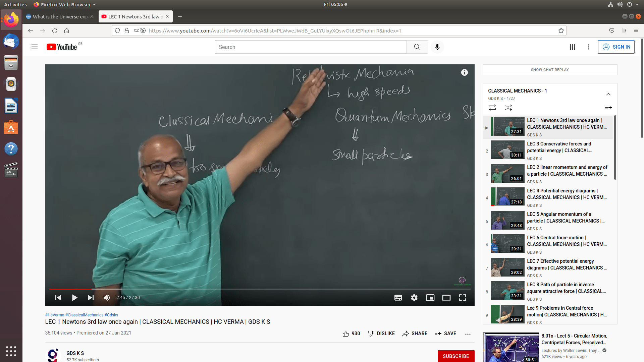Click the DISLIKE button
The height and width of the screenshot is (362, 644).
[381, 334]
